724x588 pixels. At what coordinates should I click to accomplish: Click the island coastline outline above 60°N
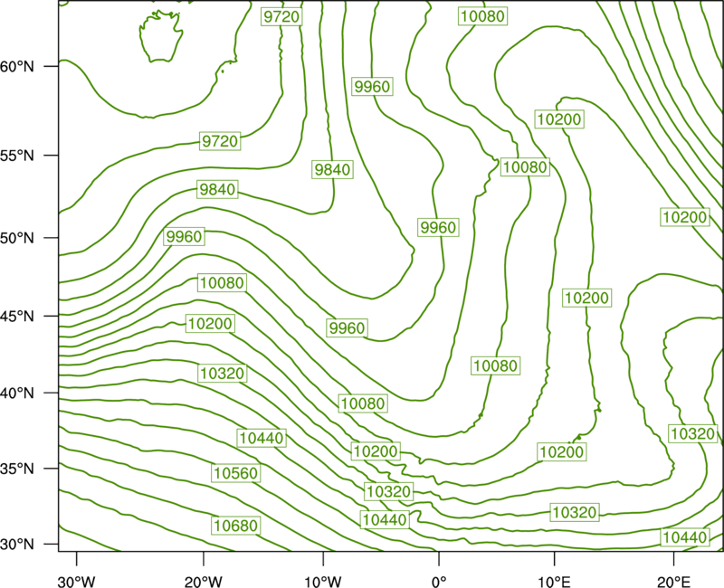pos(161,37)
